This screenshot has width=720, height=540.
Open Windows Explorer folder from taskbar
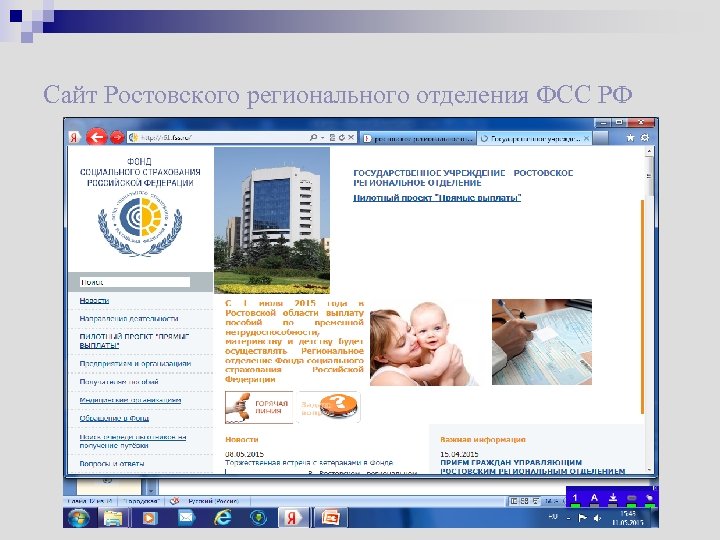(x=113, y=518)
